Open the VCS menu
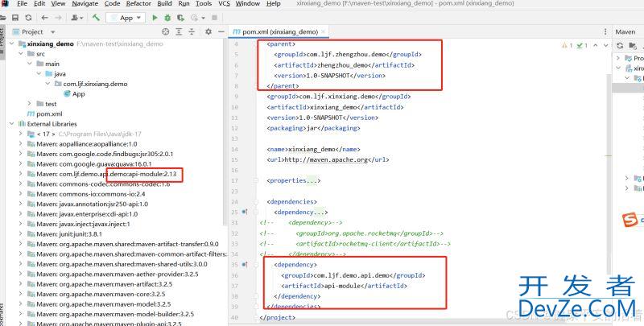The width and height of the screenshot is (644, 326). tap(224, 4)
